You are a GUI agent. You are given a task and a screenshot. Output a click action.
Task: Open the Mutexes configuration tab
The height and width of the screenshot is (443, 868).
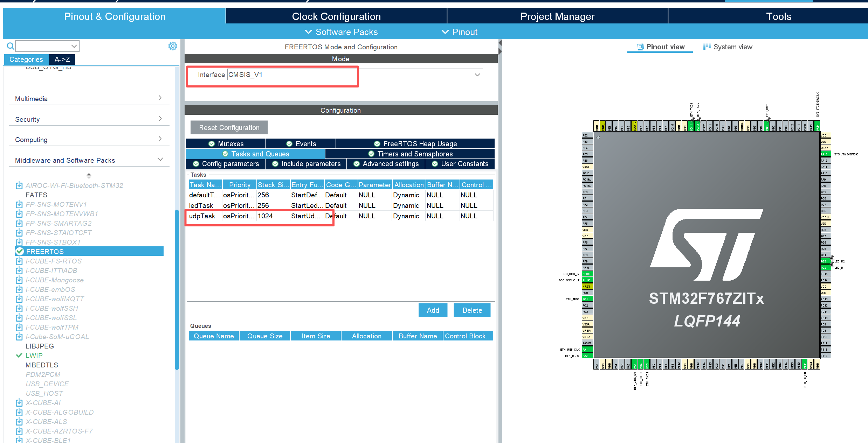pyautogui.click(x=226, y=143)
